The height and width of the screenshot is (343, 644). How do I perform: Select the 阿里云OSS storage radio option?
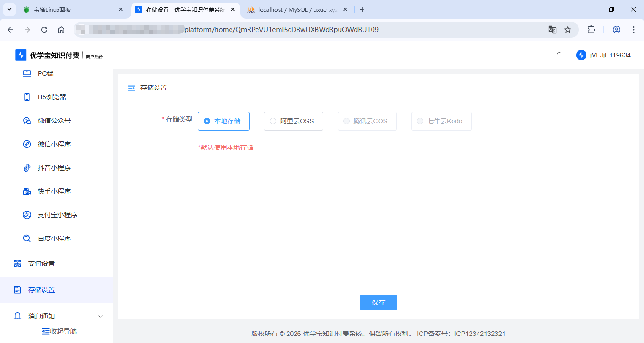[x=273, y=121]
